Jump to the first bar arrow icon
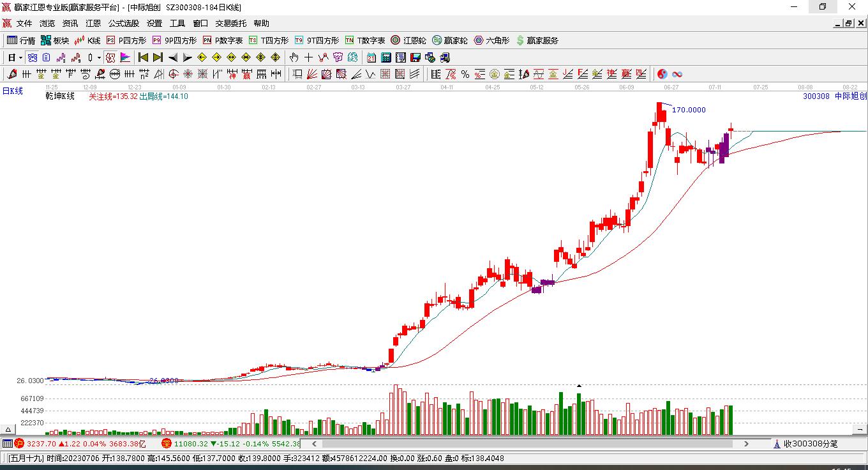Viewport: 868px width, 470px height. point(144,57)
